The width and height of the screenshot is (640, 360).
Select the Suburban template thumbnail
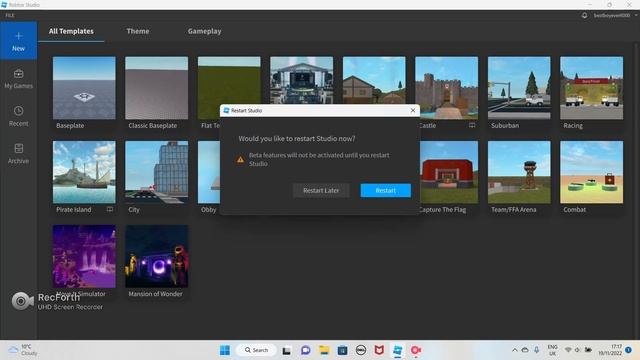pos(519,88)
